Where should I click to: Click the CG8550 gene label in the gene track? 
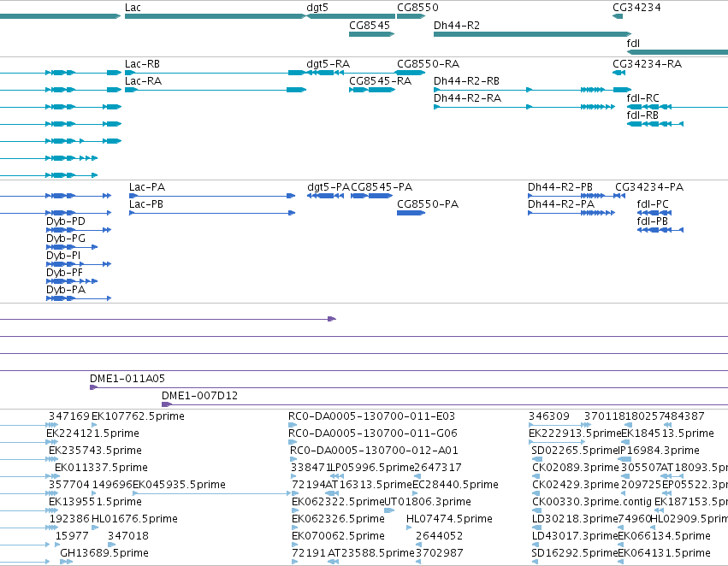pos(417,8)
